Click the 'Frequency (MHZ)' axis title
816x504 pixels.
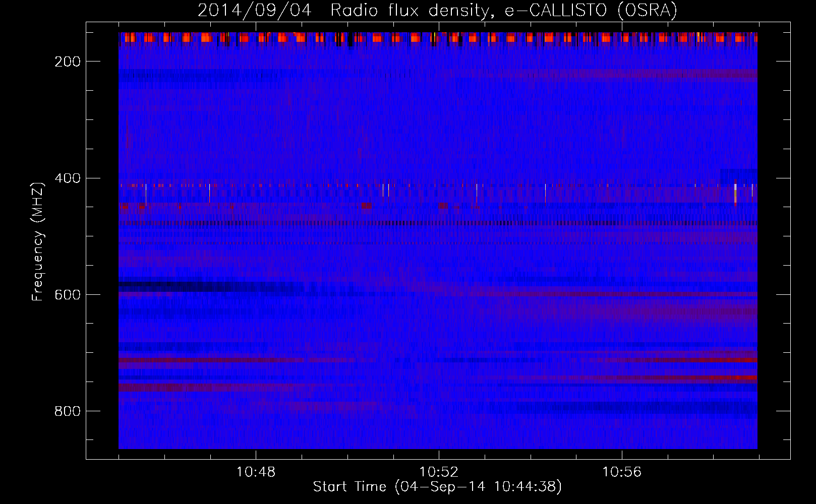tap(38, 241)
